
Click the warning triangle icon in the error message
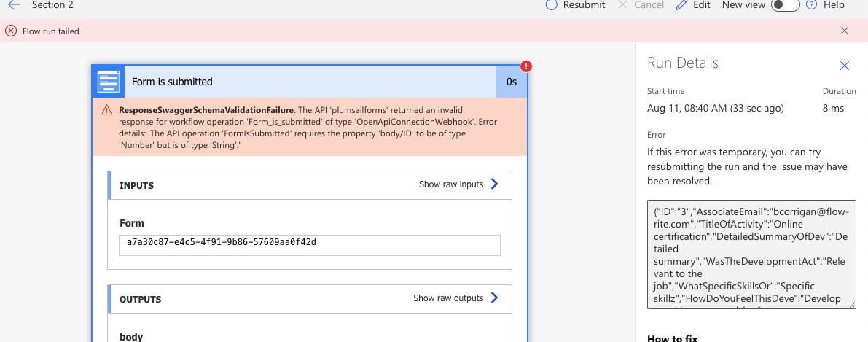click(106, 110)
